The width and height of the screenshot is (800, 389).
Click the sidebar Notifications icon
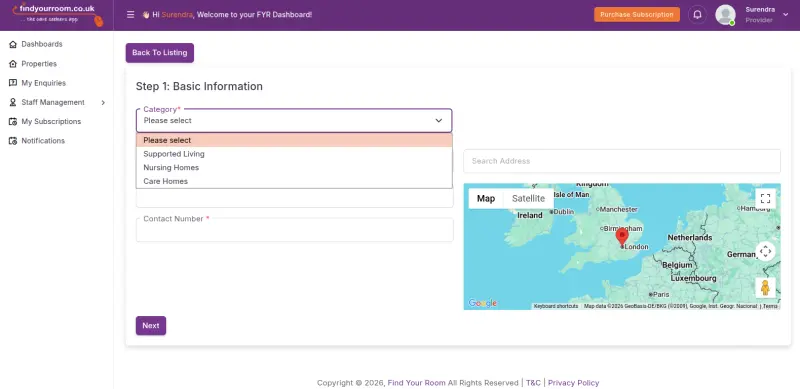coord(13,141)
